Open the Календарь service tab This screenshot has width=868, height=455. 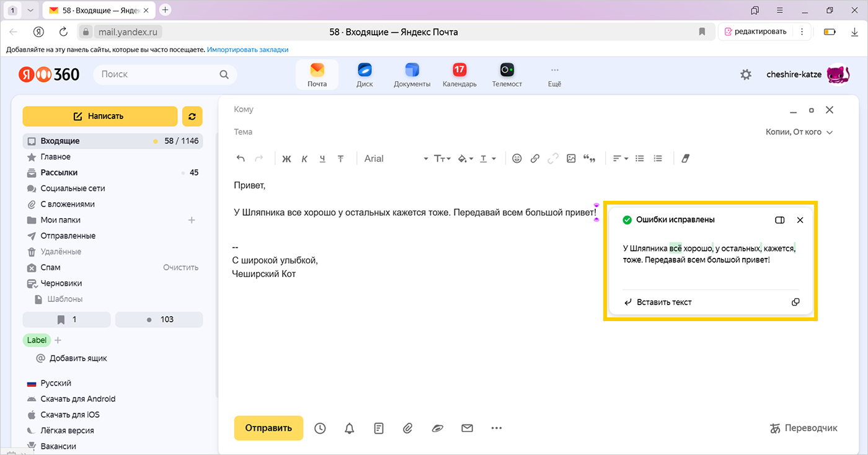(x=459, y=74)
